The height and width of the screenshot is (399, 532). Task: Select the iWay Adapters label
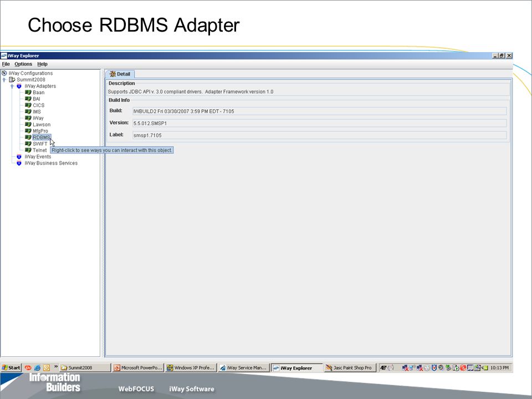(x=40, y=86)
